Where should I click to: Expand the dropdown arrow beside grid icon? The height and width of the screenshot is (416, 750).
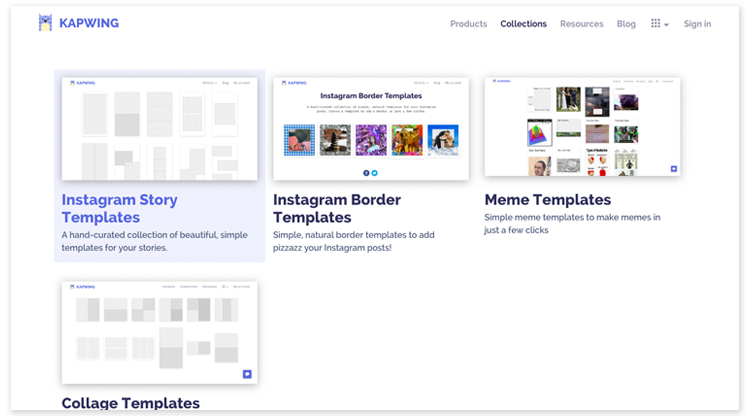667,25
